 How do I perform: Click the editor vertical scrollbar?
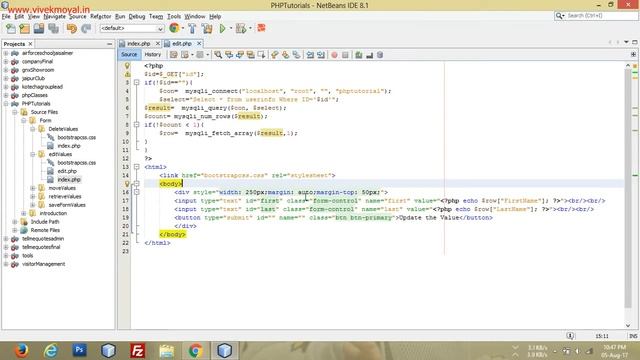[628, 188]
